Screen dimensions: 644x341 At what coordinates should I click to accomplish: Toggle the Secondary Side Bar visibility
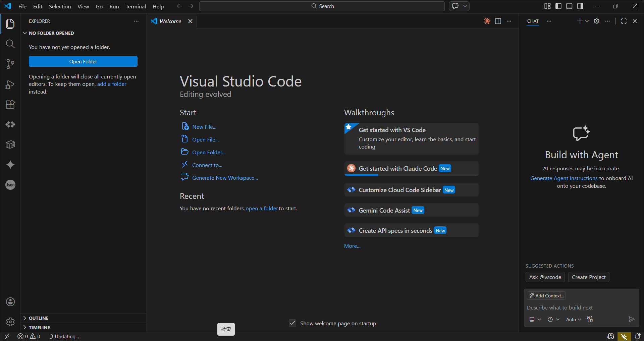[580, 6]
